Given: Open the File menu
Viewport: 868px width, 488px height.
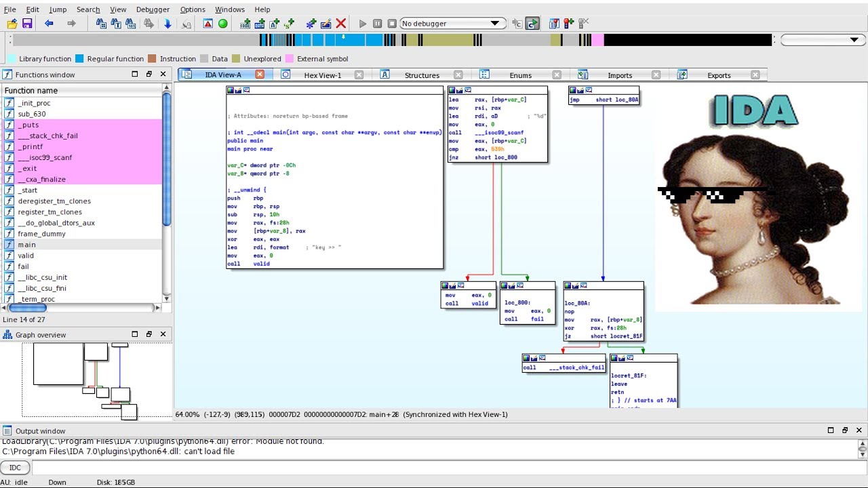Looking at the screenshot, I should tap(9, 9).
